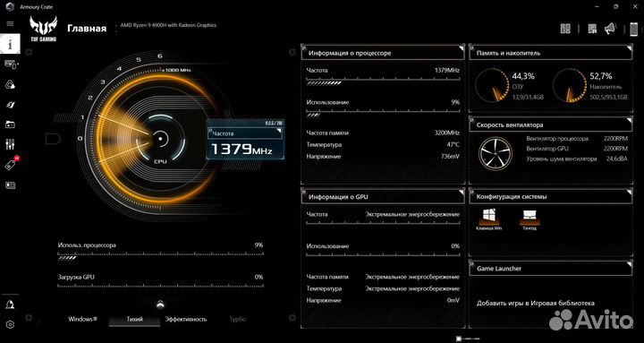This screenshot has width=644, height=343.
Task: Expand corner arrow of Память и накопитель panel
Action: pos(629,49)
